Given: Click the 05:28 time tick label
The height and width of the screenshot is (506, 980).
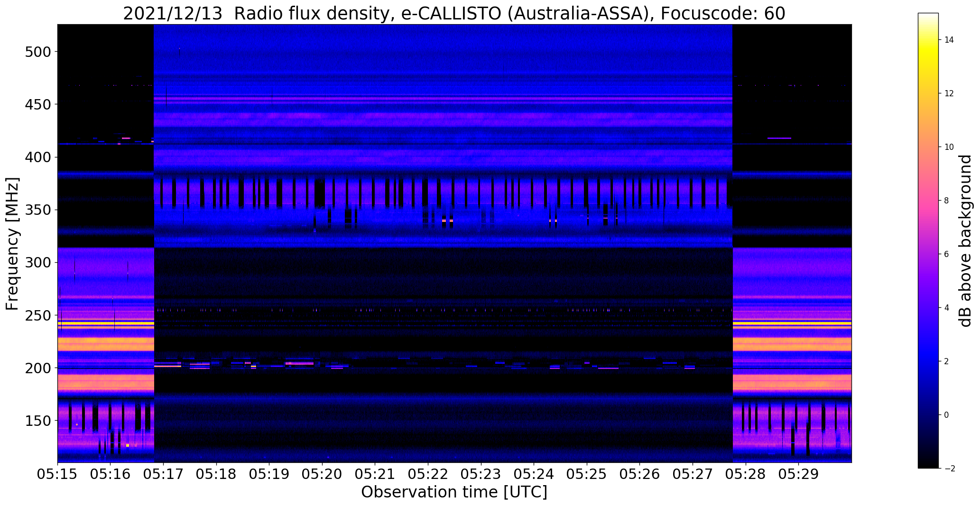Looking at the screenshot, I should (746, 474).
